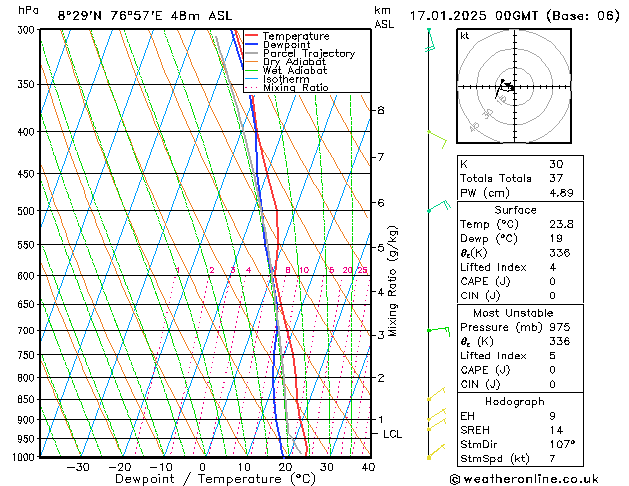Click the Isotherm legend label

click(x=286, y=79)
